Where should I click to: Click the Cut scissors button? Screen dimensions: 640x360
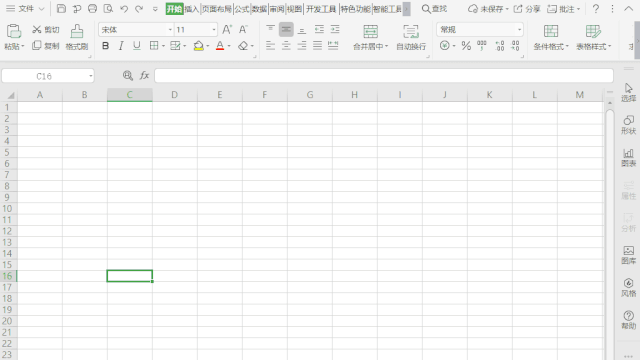click(46, 29)
